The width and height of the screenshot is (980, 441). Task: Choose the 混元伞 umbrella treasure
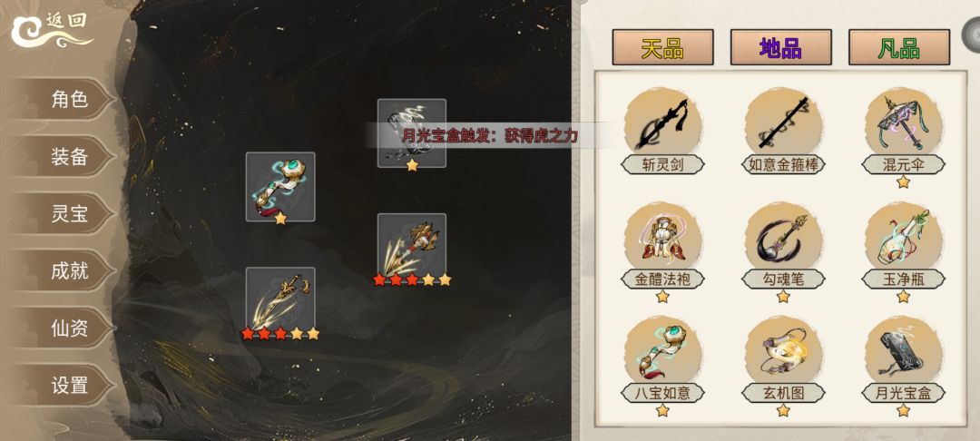click(903, 123)
